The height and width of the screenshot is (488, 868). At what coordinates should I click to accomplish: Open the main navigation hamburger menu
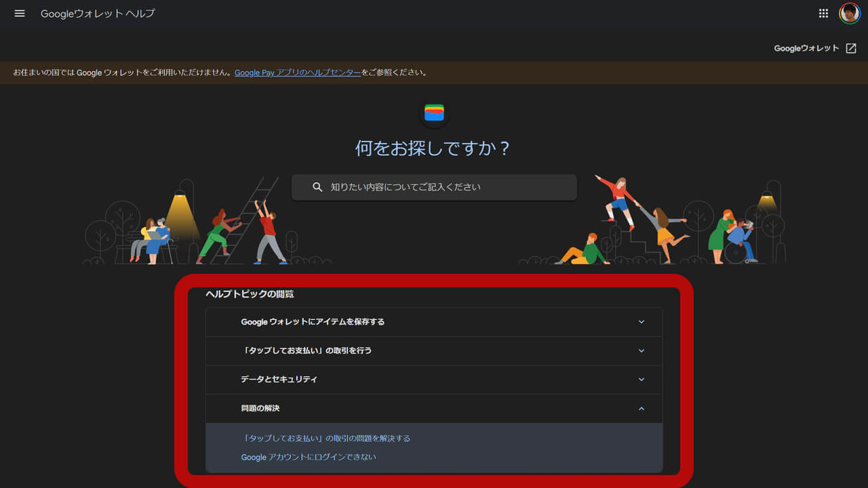(19, 13)
